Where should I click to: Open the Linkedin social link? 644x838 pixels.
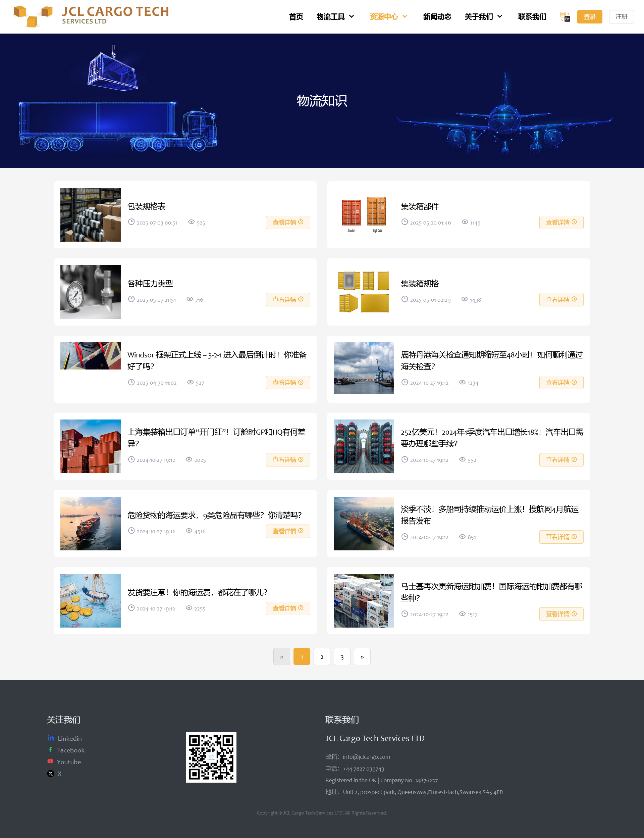click(69, 738)
